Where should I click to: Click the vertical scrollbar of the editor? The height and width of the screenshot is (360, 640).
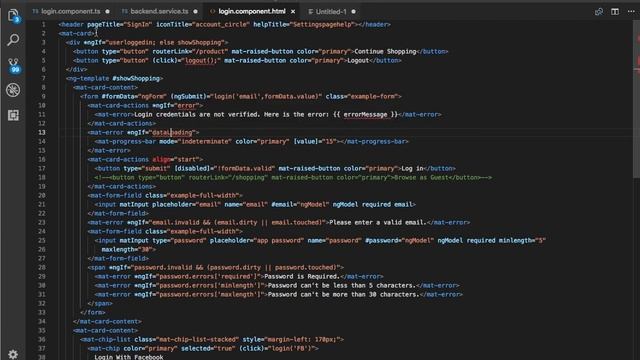[636, 99]
